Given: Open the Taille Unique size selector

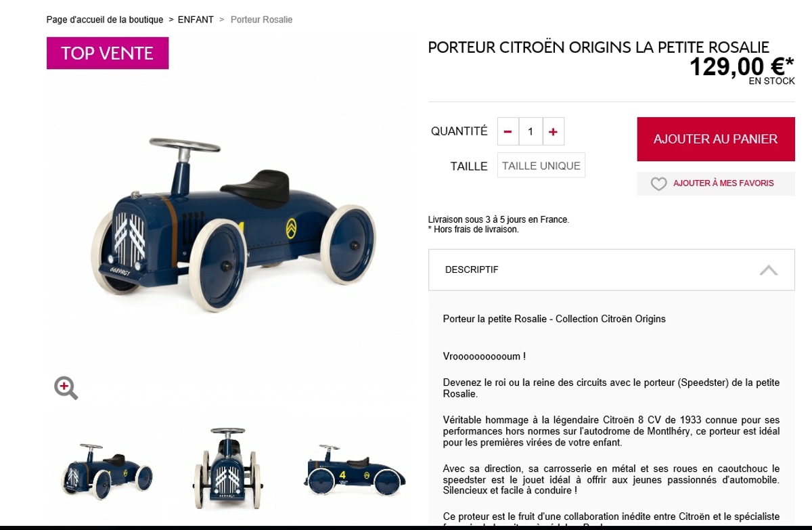Looking at the screenshot, I should point(541,165).
